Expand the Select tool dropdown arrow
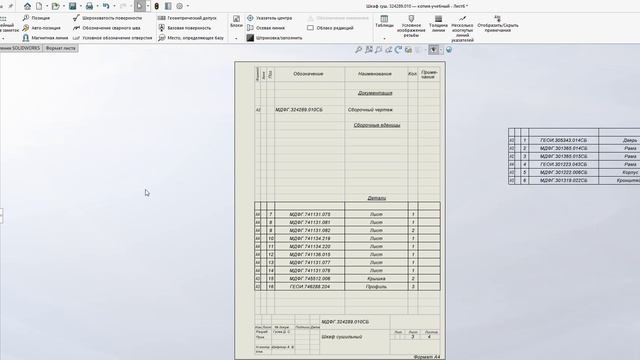Screen dimensions: 640x360 pos(148,6)
